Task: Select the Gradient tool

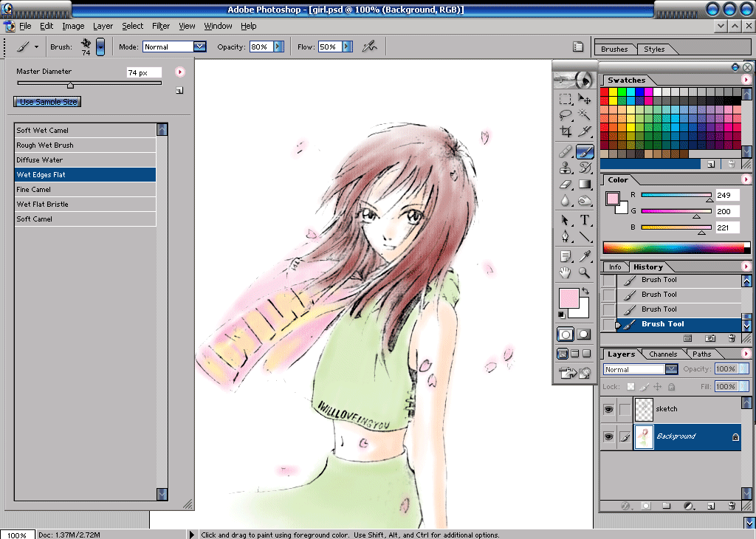Action: point(585,184)
